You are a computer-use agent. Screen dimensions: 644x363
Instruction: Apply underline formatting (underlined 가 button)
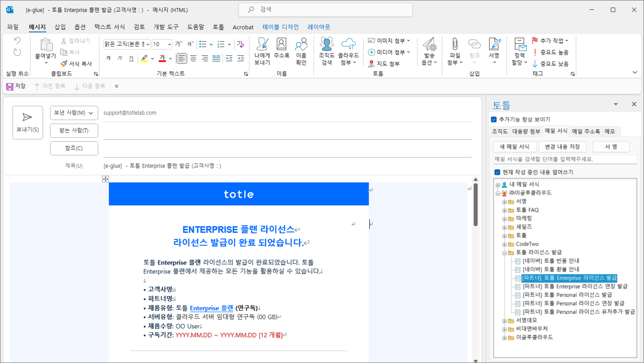[131, 59]
